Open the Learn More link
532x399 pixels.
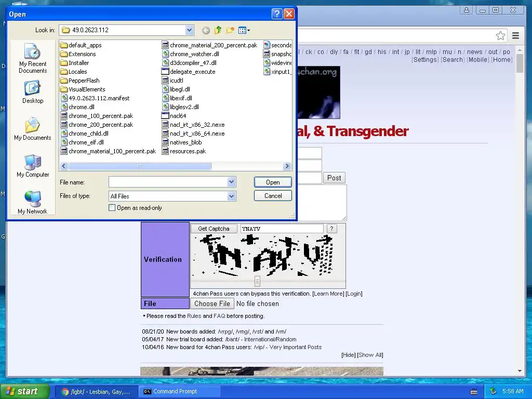[328, 294]
